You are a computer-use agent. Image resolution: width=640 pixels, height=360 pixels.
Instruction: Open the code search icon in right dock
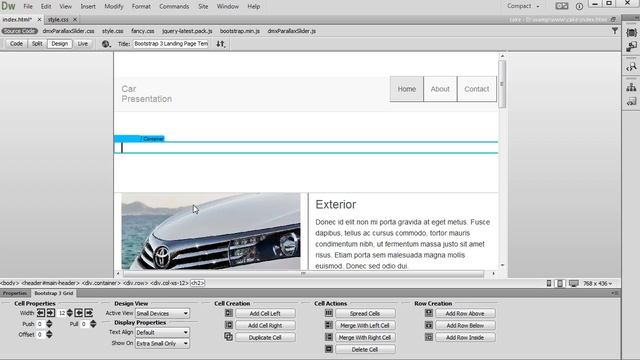pos(631,67)
